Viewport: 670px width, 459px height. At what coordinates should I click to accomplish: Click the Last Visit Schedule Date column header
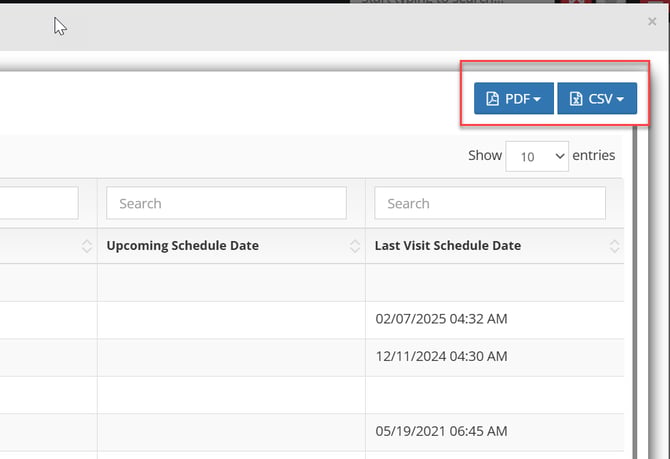pos(448,246)
